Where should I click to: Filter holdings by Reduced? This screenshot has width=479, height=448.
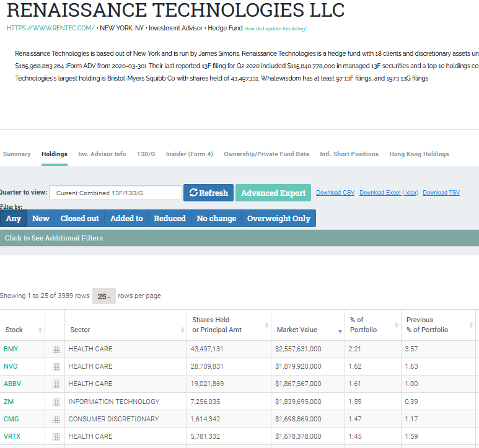point(170,218)
